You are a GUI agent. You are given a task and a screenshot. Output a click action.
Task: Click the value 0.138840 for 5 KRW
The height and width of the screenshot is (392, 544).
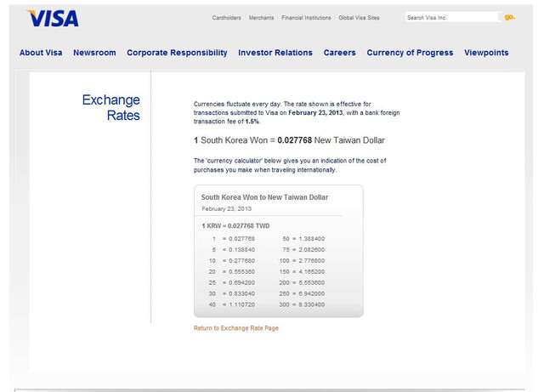point(241,250)
